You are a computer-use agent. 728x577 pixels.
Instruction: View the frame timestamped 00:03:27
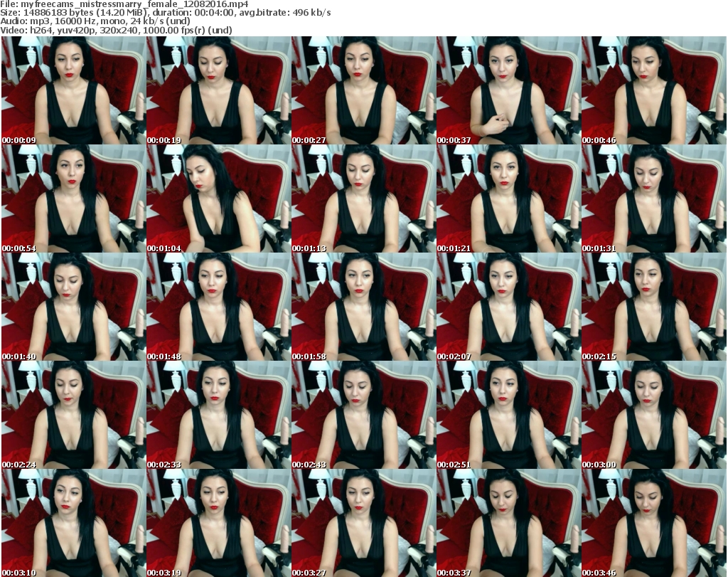pos(363,523)
